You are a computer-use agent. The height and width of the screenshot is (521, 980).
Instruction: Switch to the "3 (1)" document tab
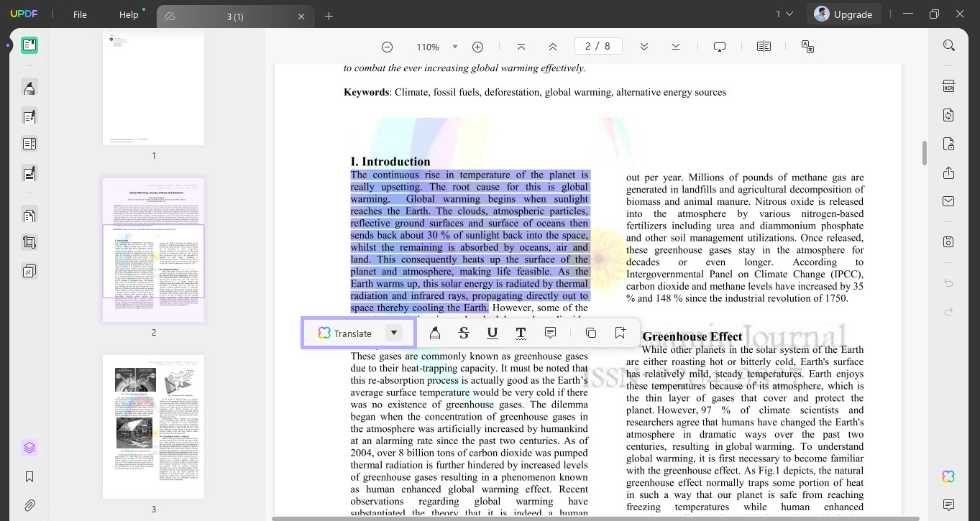(x=236, y=15)
